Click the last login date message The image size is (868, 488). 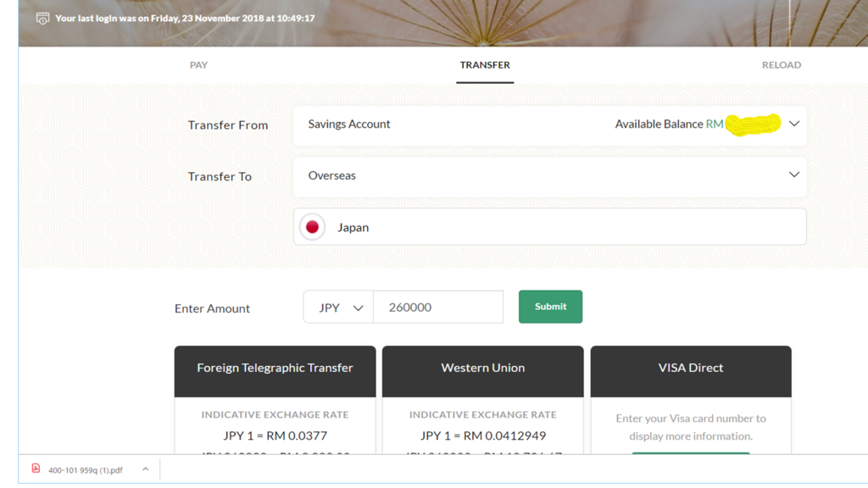tap(185, 19)
